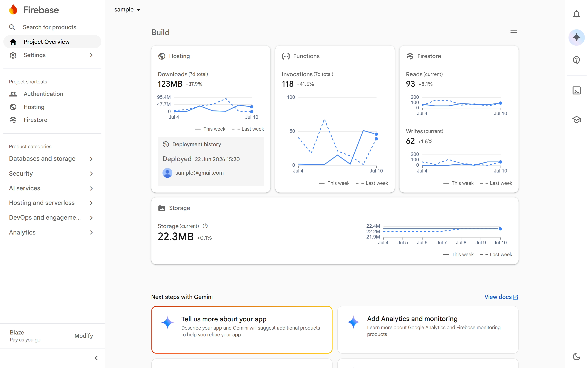Click the Deployment history heading
The width and height of the screenshot is (588, 368).
197,144
